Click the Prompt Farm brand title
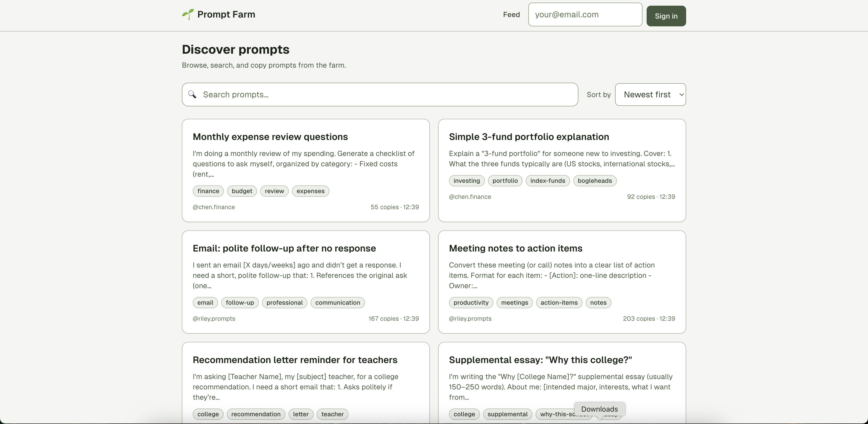Viewport: 868px width, 424px height. [226, 14]
